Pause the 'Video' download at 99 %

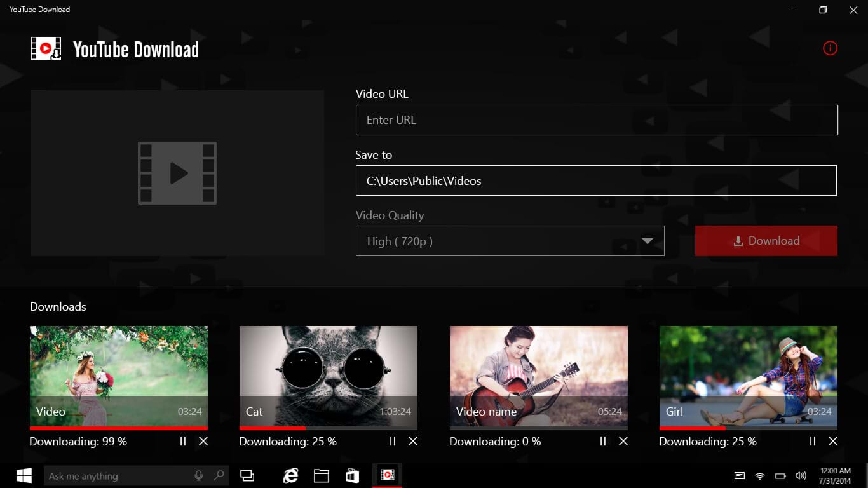tap(183, 441)
